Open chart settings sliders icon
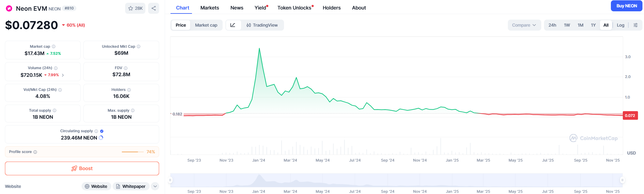 coord(636,25)
